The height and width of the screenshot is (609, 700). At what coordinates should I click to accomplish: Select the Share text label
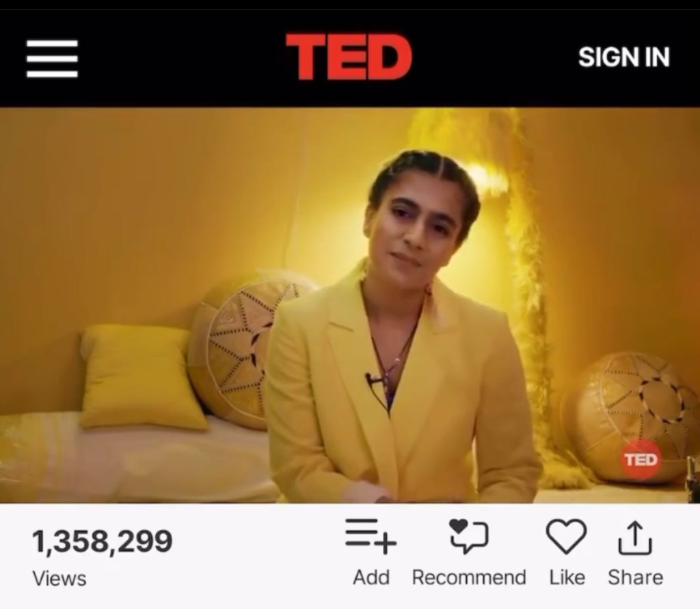pos(635,578)
